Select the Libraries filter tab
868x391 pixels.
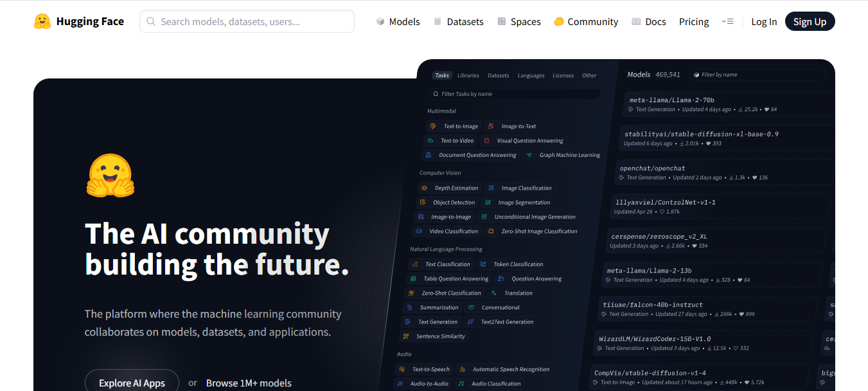pyautogui.click(x=468, y=75)
